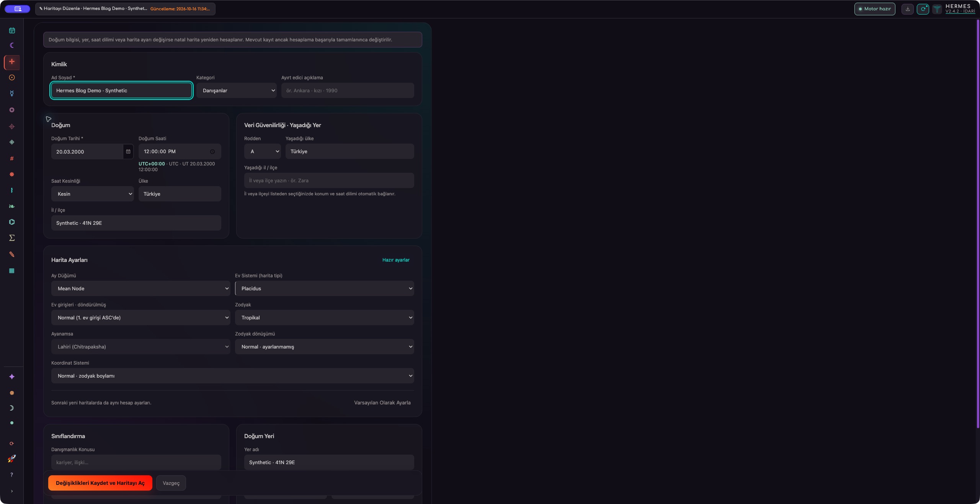This screenshot has height=504, width=980.
Task: Launch the rocket icon in sidebar
Action: pyautogui.click(x=12, y=458)
